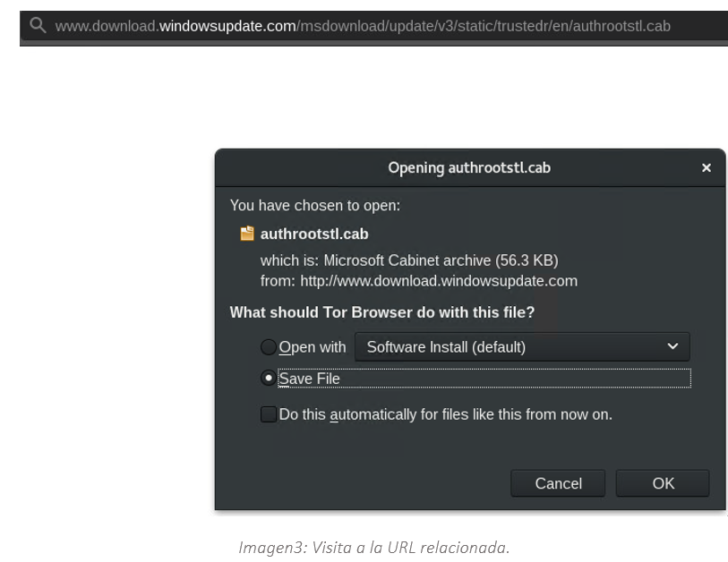This screenshot has width=728, height=562.
Task: Click the windowsupdate.com domain in URL
Action: pos(227,26)
